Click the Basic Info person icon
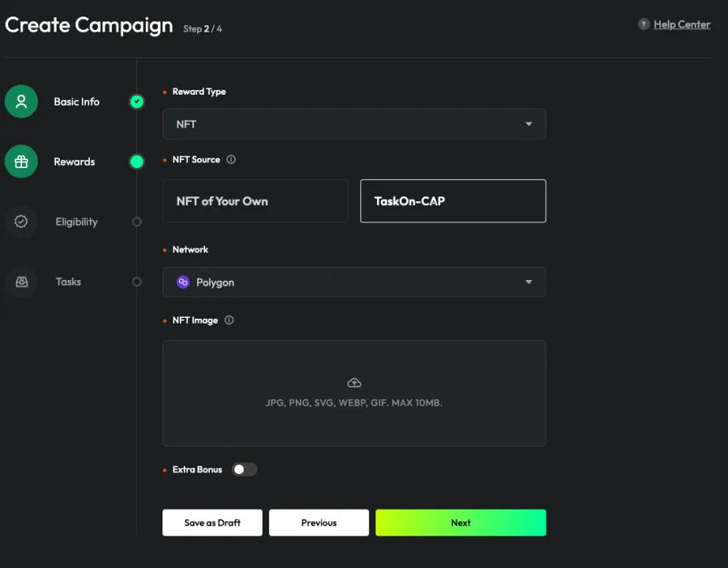 tap(21, 101)
